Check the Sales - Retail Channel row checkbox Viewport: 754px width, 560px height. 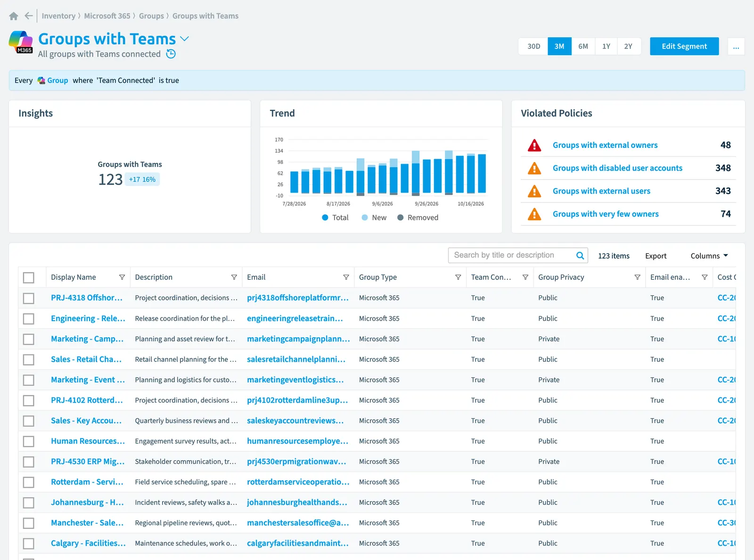(29, 360)
